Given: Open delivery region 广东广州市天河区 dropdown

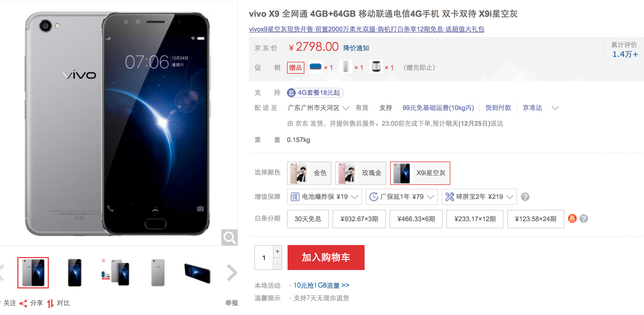Looking at the screenshot, I should click(318, 108).
